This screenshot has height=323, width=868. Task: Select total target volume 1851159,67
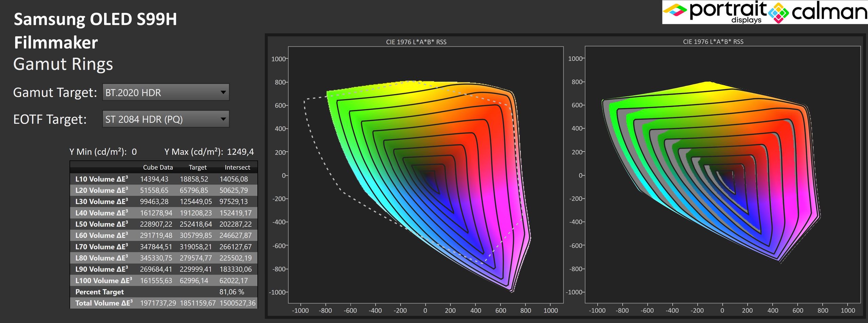(x=198, y=303)
